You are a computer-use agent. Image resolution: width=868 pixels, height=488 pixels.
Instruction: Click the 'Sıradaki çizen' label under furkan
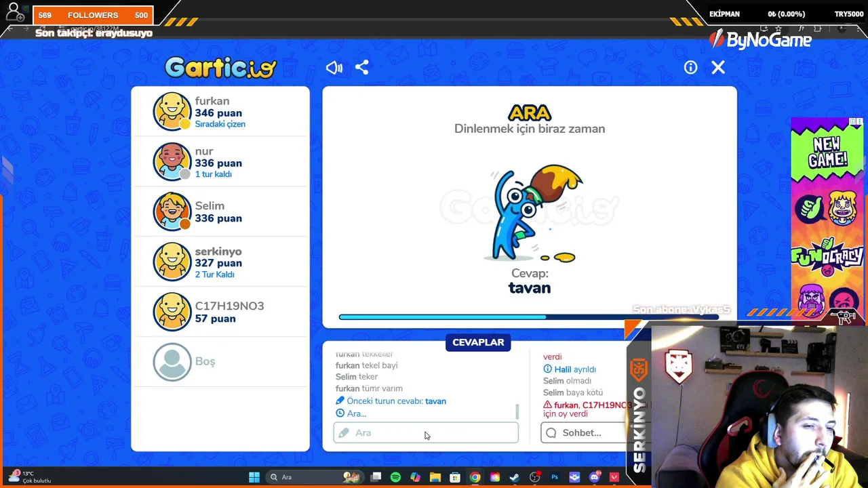220,124
